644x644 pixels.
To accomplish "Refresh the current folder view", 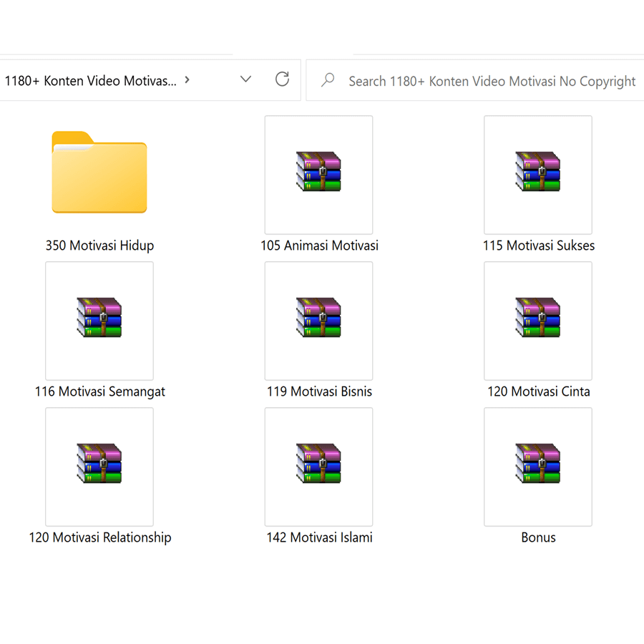I will (282, 79).
